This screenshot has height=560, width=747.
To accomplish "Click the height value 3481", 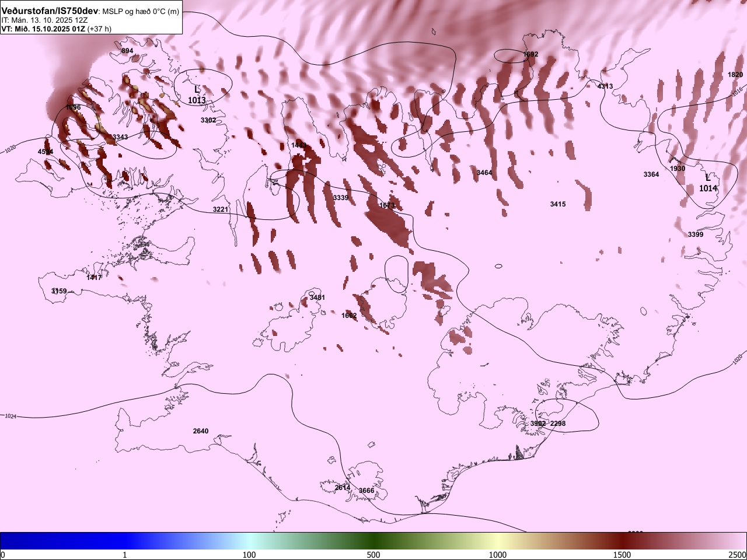I will point(317,297).
